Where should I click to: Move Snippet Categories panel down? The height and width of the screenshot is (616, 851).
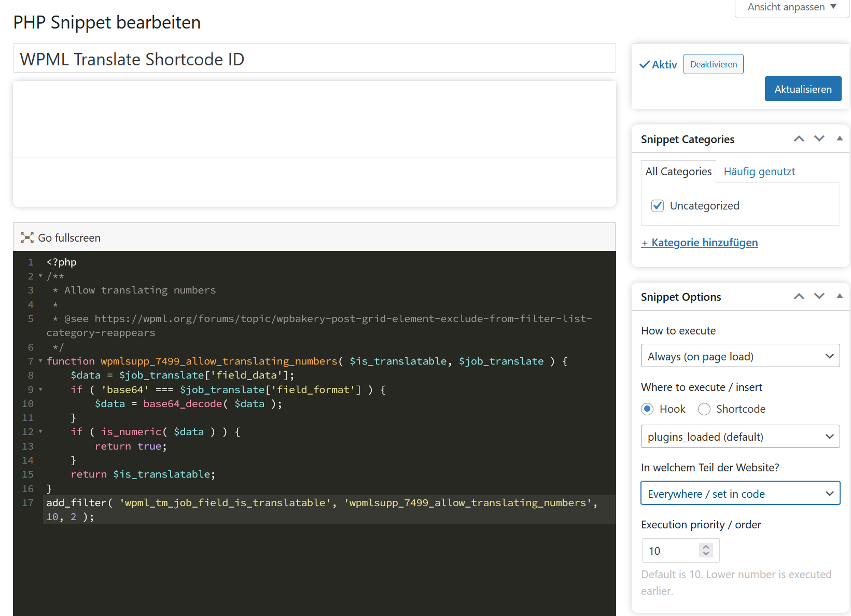pos(819,138)
